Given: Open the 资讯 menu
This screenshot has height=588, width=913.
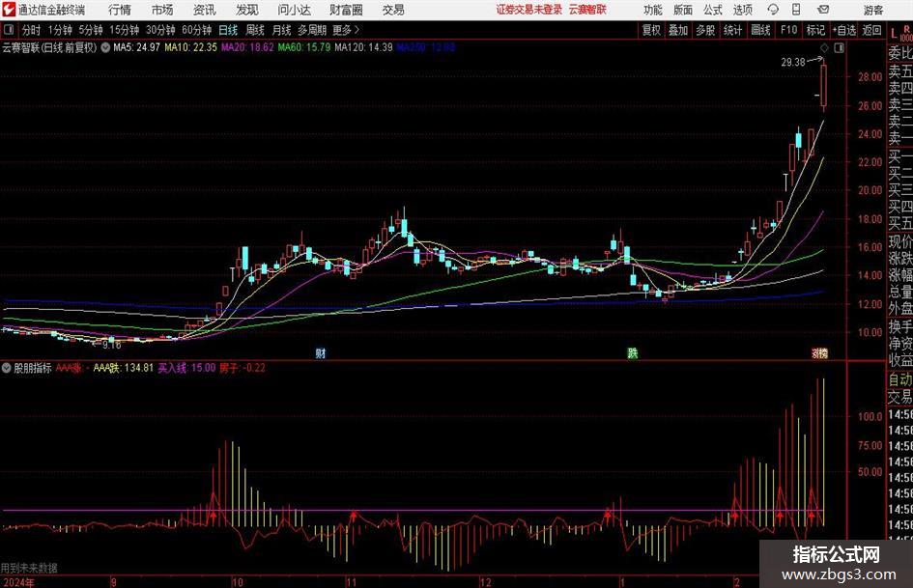Looking at the screenshot, I should 205,10.
